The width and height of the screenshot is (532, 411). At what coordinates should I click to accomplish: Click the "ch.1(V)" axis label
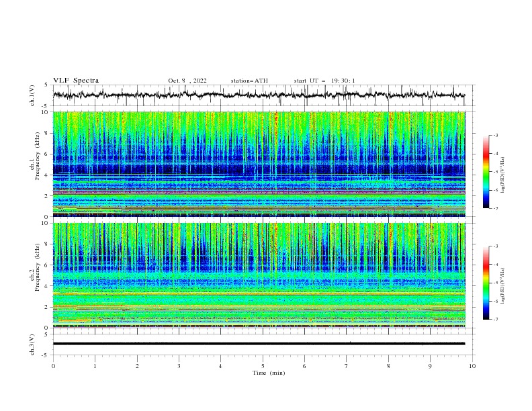pos(32,95)
